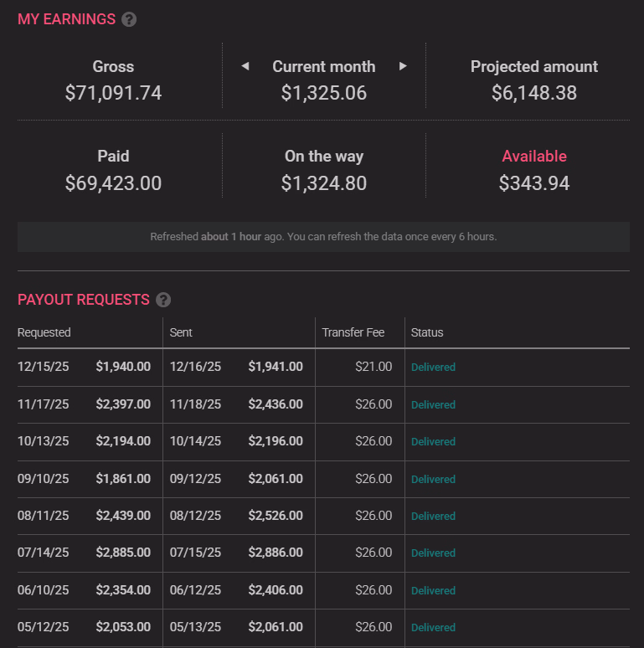This screenshot has height=648, width=644.
Task: Click Delivered status for 11/17/25 payout
Action: (433, 404)
